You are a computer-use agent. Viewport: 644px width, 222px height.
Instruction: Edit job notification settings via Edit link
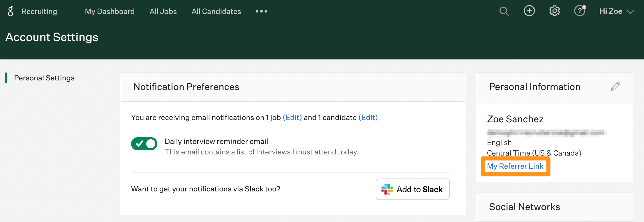coord(292,117)
